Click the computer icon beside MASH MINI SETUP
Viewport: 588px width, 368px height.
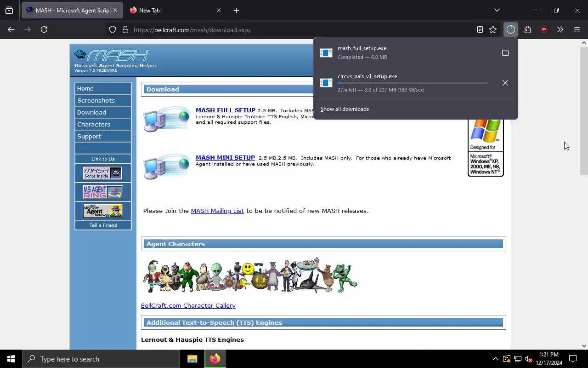click(166, 167)
